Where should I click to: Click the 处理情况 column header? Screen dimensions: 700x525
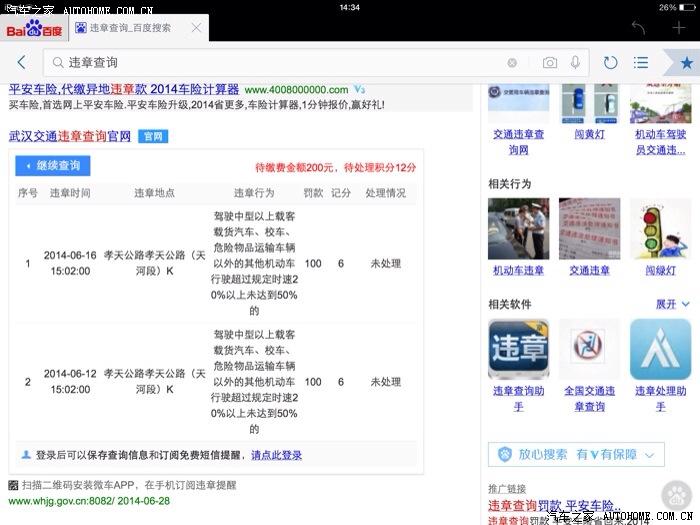[386, 193]
